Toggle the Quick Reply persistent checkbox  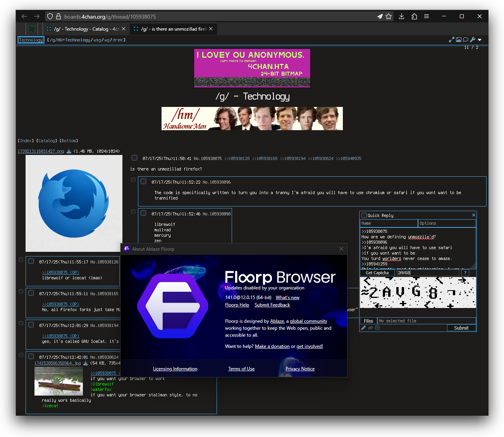(364, 215)
